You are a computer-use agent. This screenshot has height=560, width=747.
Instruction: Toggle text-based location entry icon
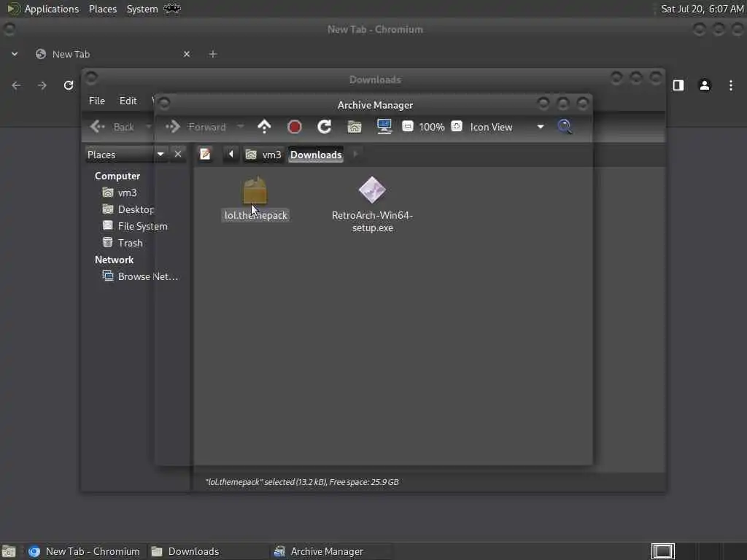point(205,155)
